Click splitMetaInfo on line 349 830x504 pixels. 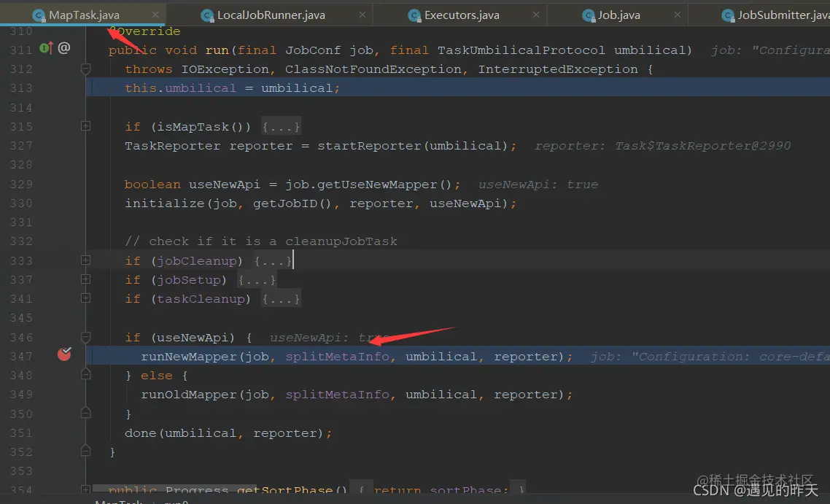click(337, 395)
